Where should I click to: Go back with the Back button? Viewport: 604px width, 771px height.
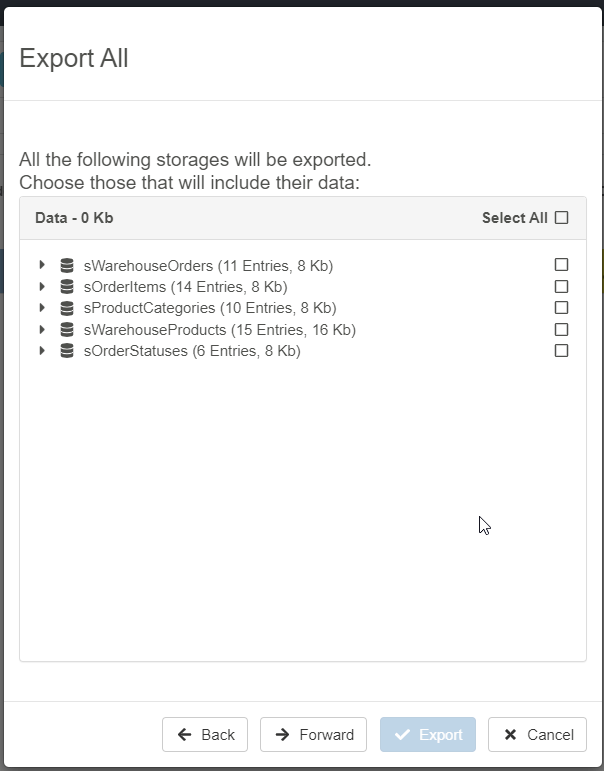(205, 735)
